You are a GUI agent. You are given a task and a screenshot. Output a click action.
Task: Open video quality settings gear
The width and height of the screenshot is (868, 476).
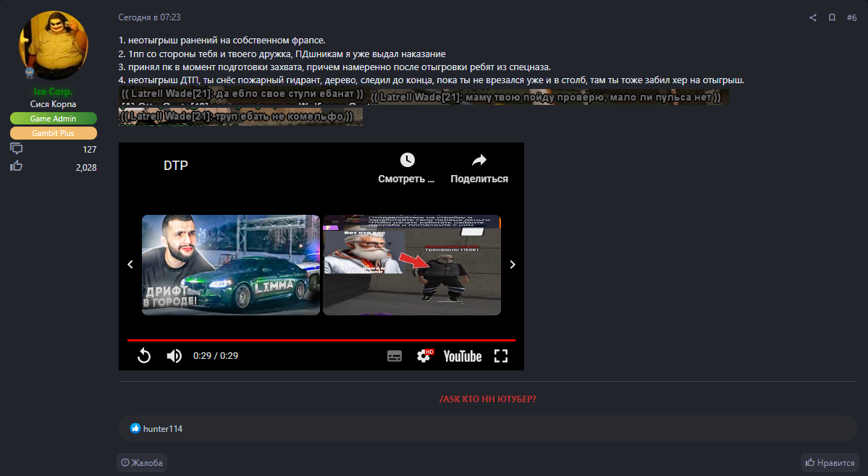coord(424,356)
